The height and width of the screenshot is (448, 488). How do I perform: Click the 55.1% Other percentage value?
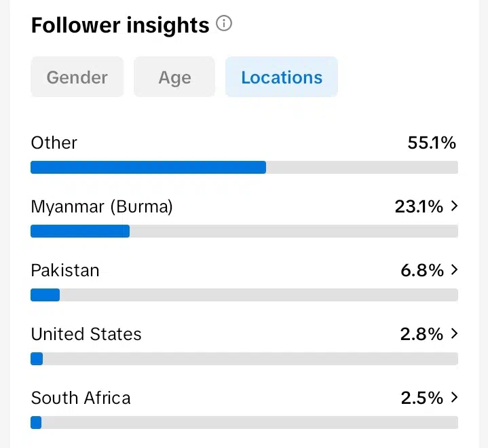tap(432, 143)
